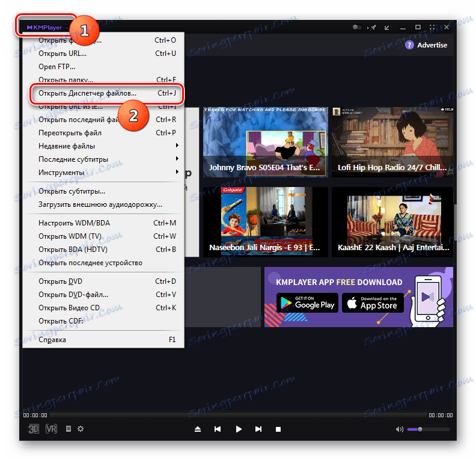Select Открыть BDA (HDTV)

[103, 250]
